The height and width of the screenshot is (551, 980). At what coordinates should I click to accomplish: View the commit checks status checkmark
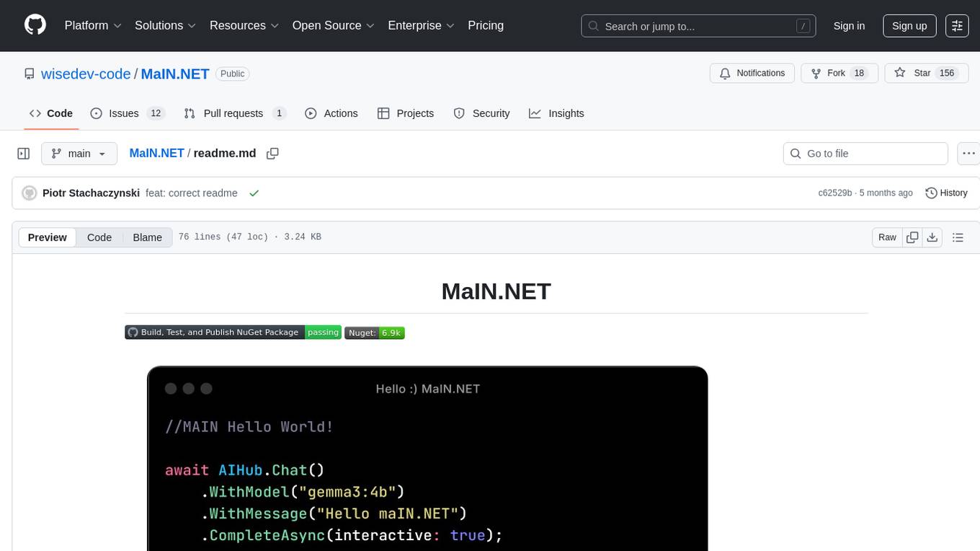click(254, 193)
